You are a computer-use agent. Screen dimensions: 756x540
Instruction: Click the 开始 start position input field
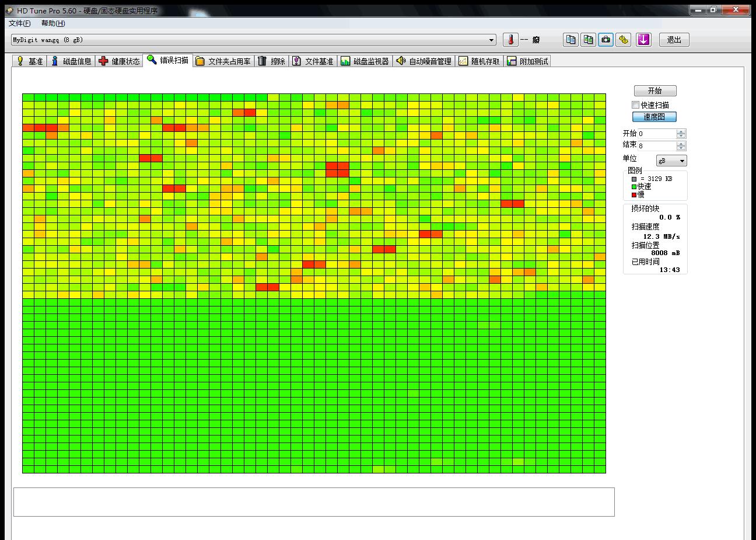(x=657, y=134)
